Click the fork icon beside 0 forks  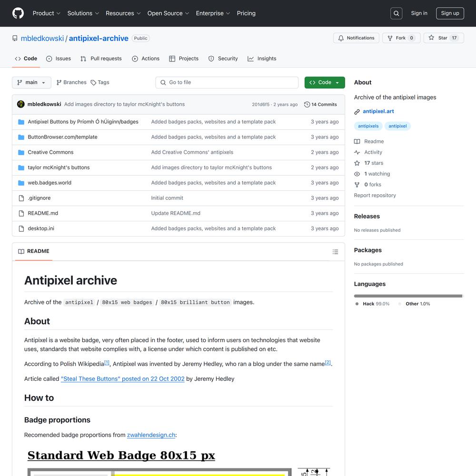[x=357, y=185]
